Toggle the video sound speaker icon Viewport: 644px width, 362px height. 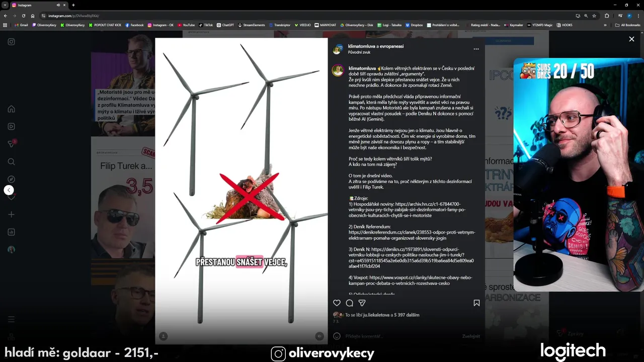coord(319,336)
